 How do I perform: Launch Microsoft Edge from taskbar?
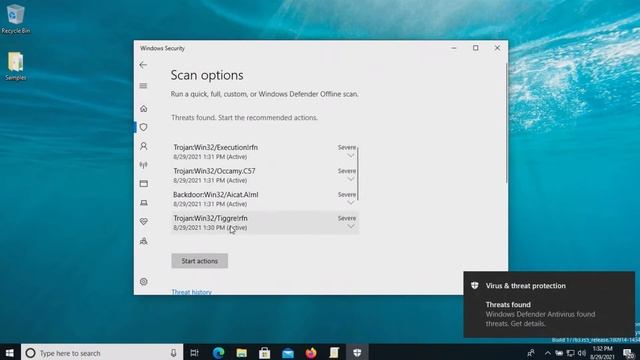click(218, 353)
